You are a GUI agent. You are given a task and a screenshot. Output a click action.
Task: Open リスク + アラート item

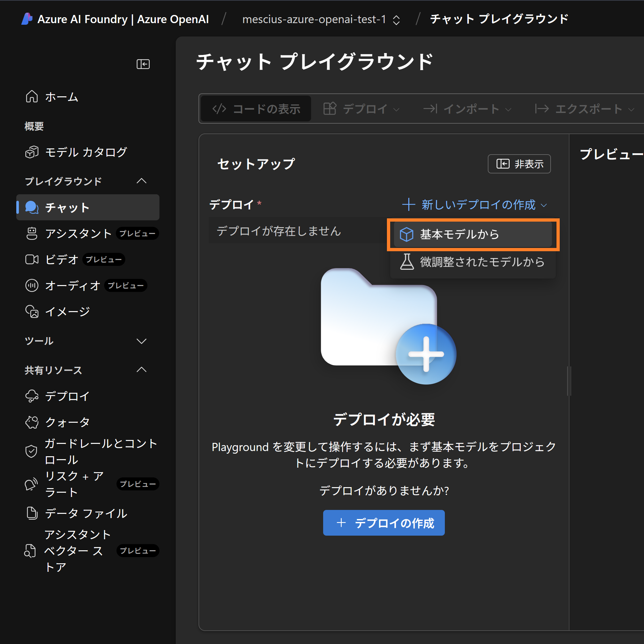coord(88,484)
